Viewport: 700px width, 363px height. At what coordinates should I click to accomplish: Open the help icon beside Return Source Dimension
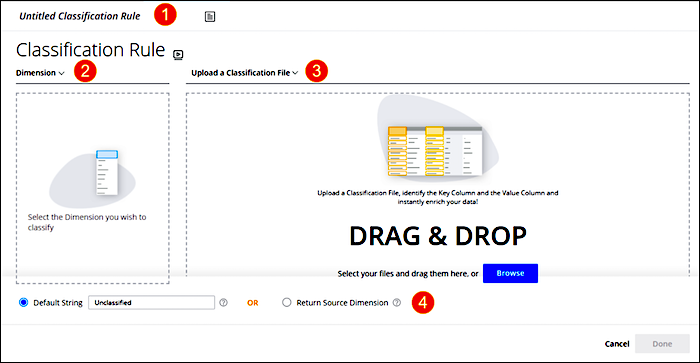(x=397, y=303)
